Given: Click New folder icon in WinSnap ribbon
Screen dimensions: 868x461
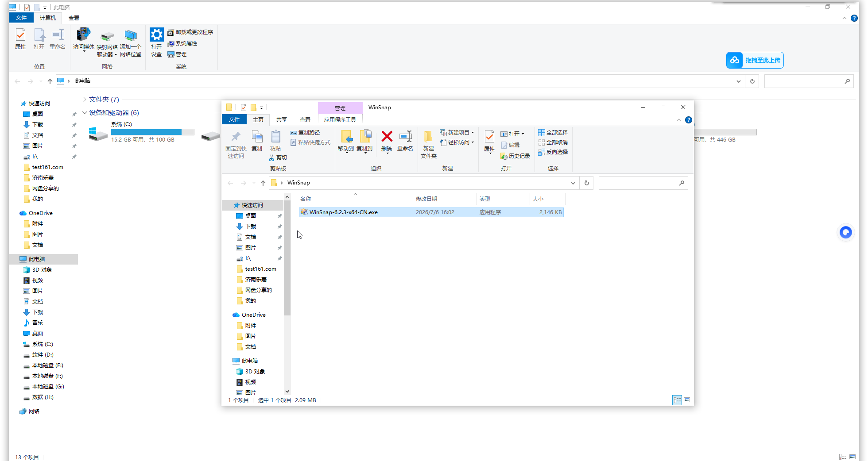Looking at the screenshot, I should pyautogui.click(x=428, y=144).
